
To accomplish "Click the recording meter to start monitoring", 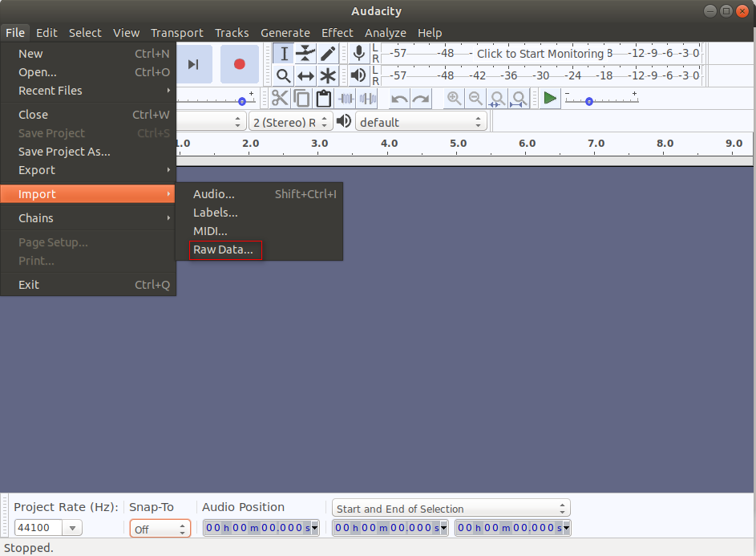I will (540, 53).
